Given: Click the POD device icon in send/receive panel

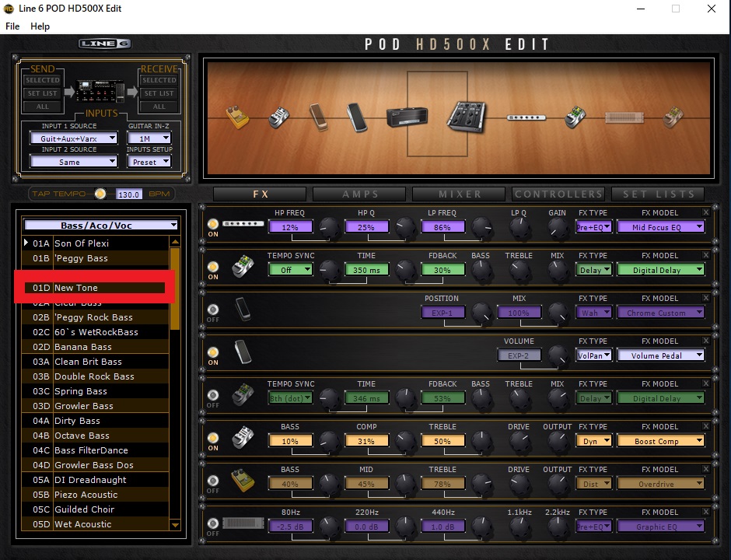Looking at the screenshot, I should point(100,92).
